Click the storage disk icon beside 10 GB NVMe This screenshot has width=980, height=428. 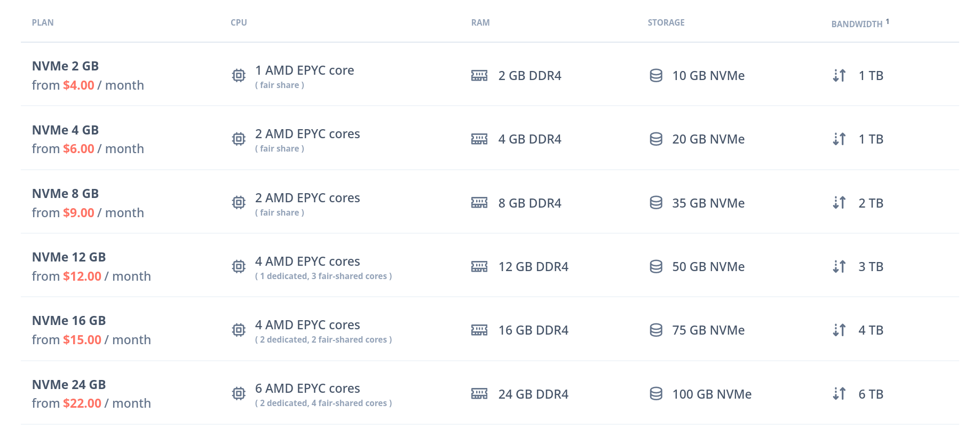pyautogui.click(x=656, y=75)
